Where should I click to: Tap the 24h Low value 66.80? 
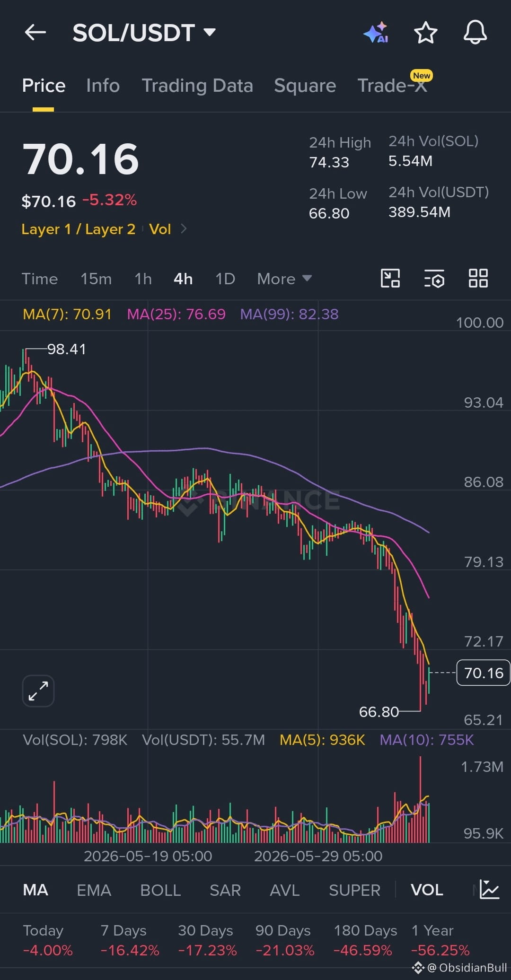[329, 213]
